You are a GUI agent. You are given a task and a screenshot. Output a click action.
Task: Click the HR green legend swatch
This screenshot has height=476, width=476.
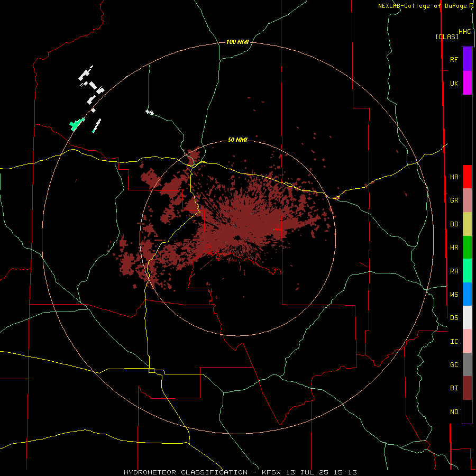(x=467, y=248)
